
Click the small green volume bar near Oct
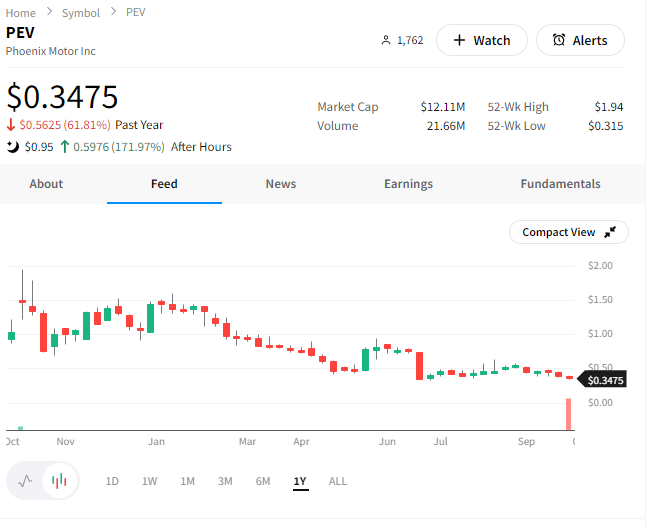[21, 428]
